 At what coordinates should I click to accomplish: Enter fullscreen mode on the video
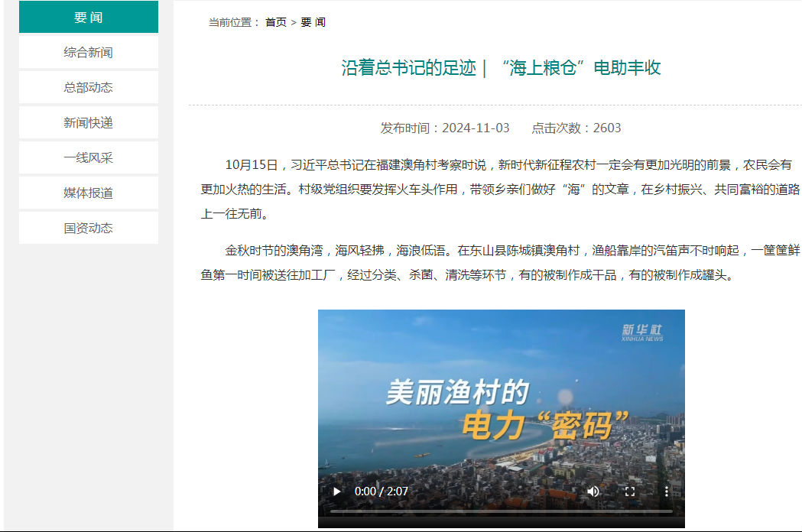[630, 491]
